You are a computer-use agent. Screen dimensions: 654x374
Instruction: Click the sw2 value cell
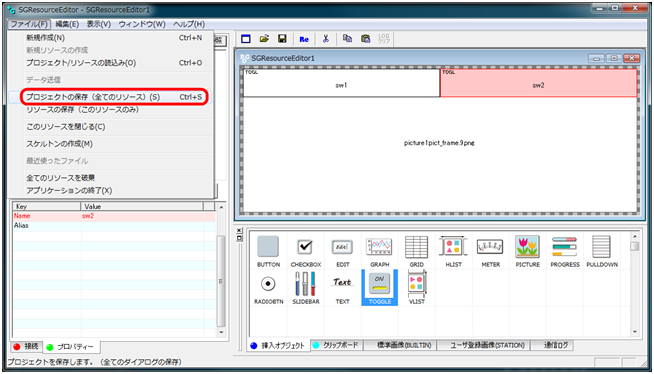142,216
